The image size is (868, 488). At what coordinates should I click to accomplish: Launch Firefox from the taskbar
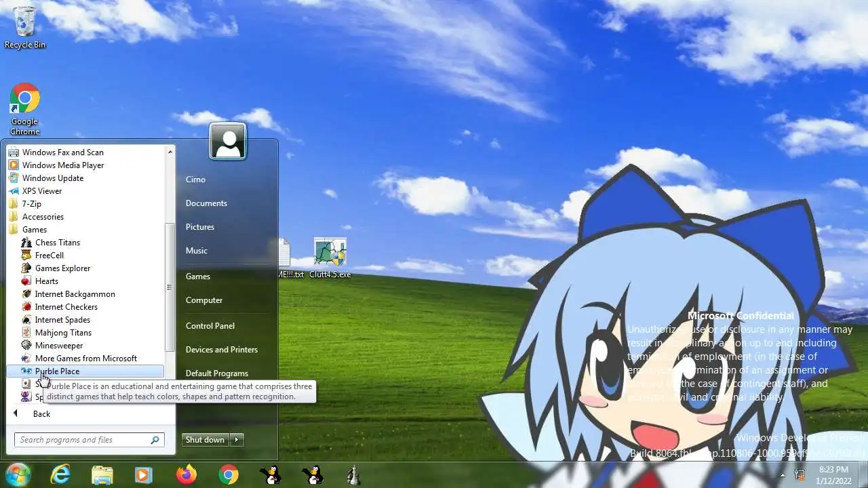[186, 474]
